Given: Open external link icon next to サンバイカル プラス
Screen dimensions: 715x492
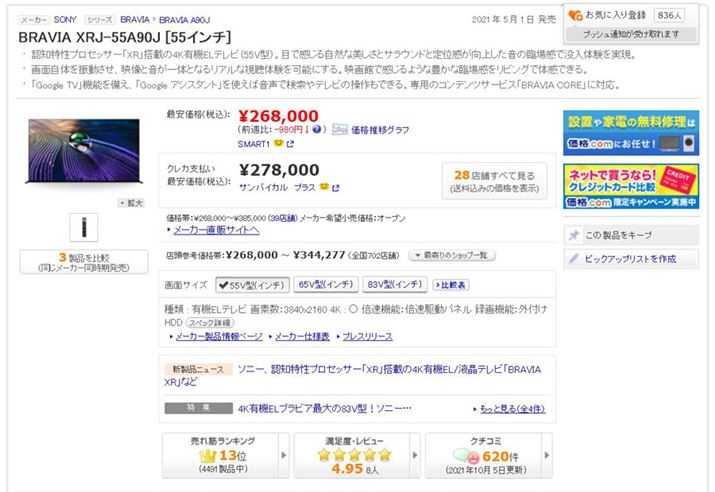Looking at the screenshot, I should 336,187.
